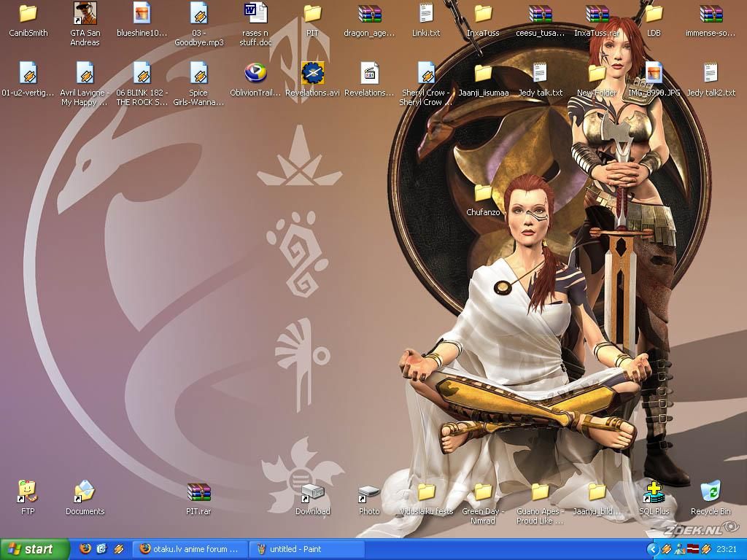This screenshot has height=560, width=747.
Task: Select the blueshine10... image file icon
Action: [x=142, y=13]
